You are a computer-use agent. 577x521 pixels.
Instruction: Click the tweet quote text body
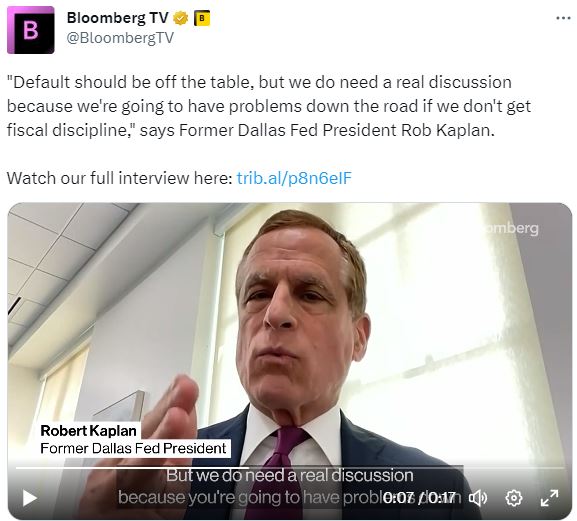(269, 106)
